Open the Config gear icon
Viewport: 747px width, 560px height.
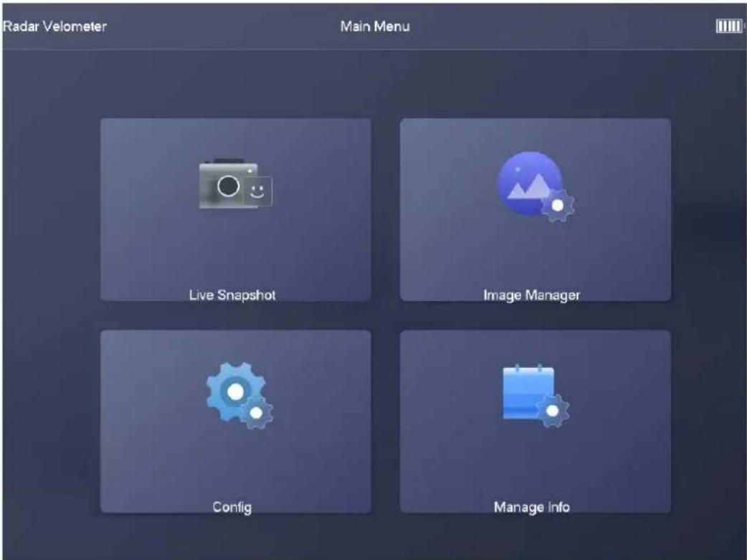[239, 396]
